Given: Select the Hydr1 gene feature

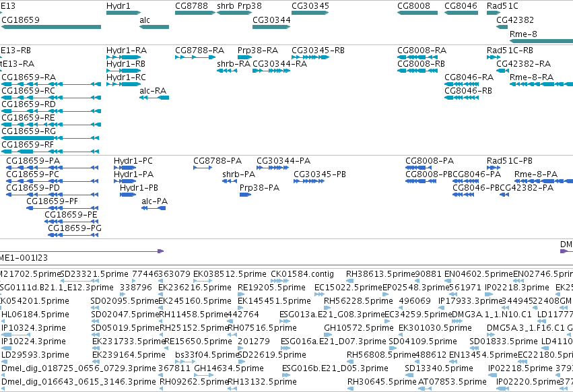Looking at the screenshot, I should click(x=123, y=13).
